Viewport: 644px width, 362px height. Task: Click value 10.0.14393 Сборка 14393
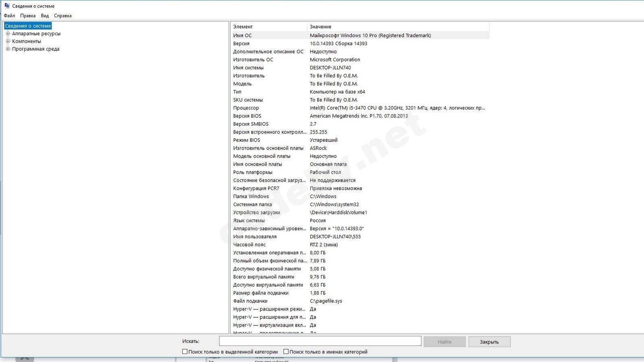[x=339, y=43]
